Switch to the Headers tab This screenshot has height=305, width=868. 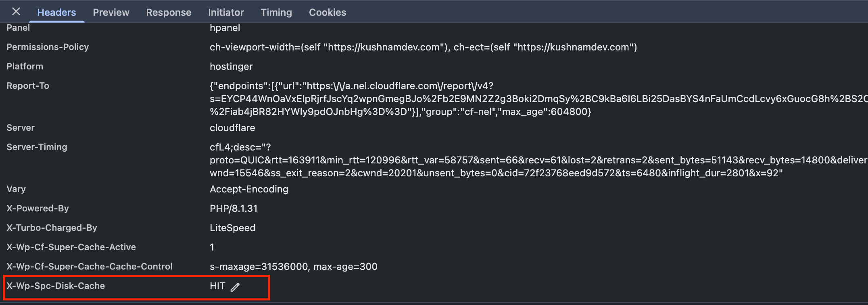tap(56, 13)
